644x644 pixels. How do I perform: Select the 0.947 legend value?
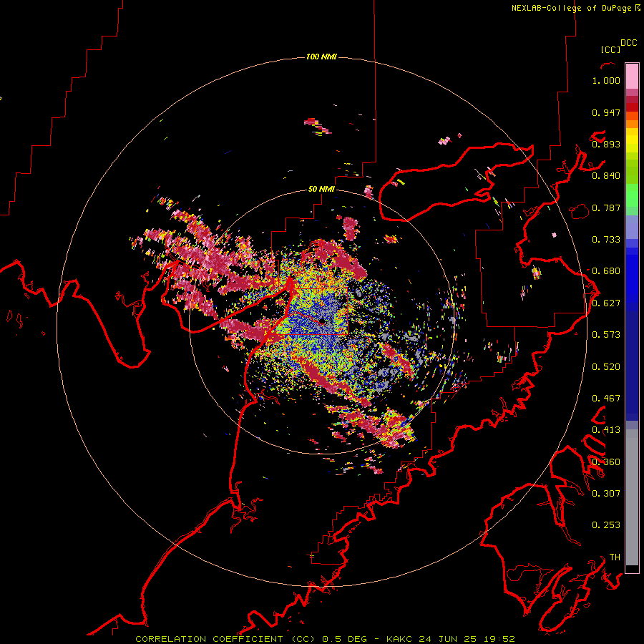pos(606,112)
